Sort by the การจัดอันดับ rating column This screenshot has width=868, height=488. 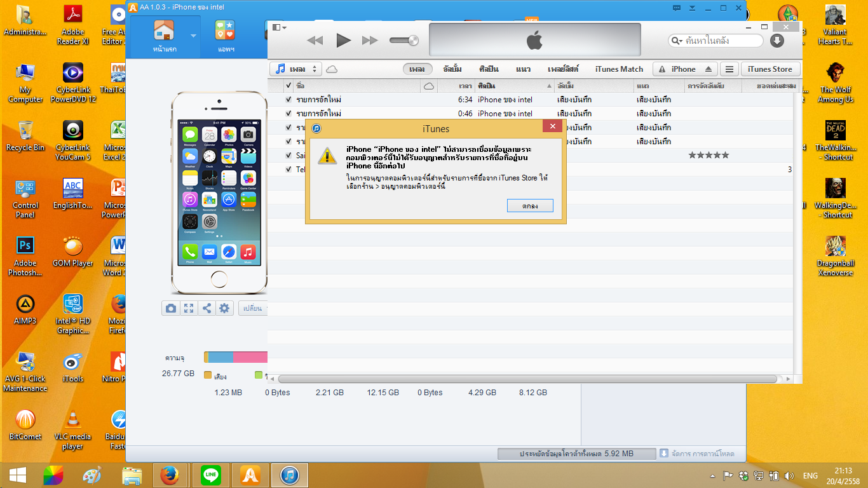(713, 86)
